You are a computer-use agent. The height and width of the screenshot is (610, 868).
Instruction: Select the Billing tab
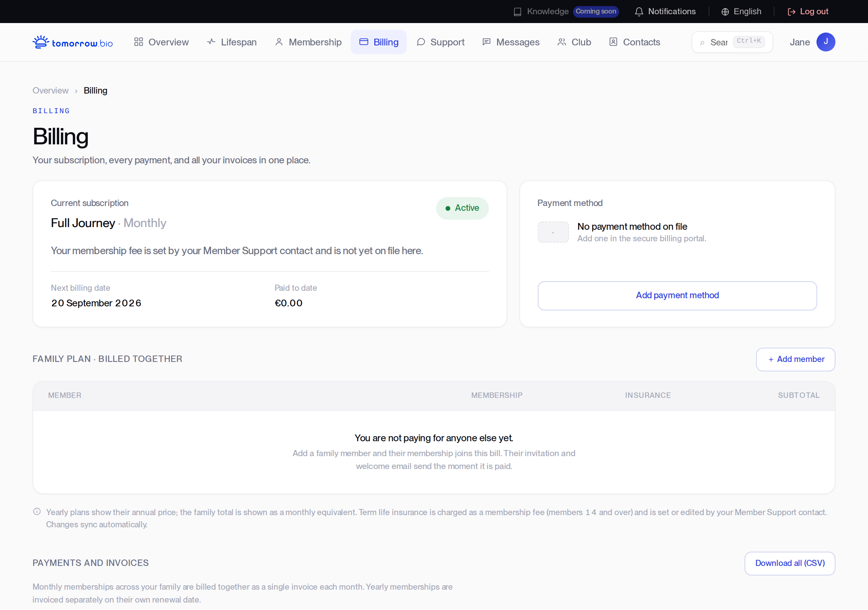coord(379,42)
